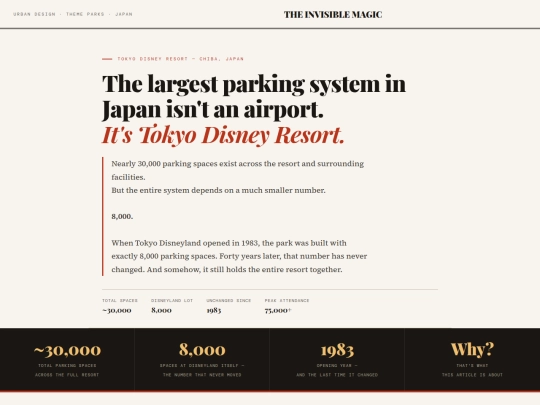The width and height of the screenshot is (540, 405).
Task: Click paragraph 'When Tokyo Disneyland opened in 1983'
Action: pos(239,256)
